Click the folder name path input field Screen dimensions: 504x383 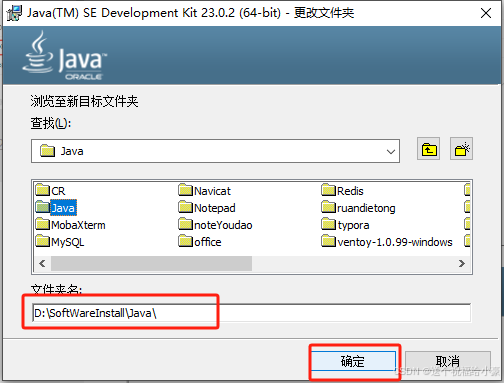251,313
